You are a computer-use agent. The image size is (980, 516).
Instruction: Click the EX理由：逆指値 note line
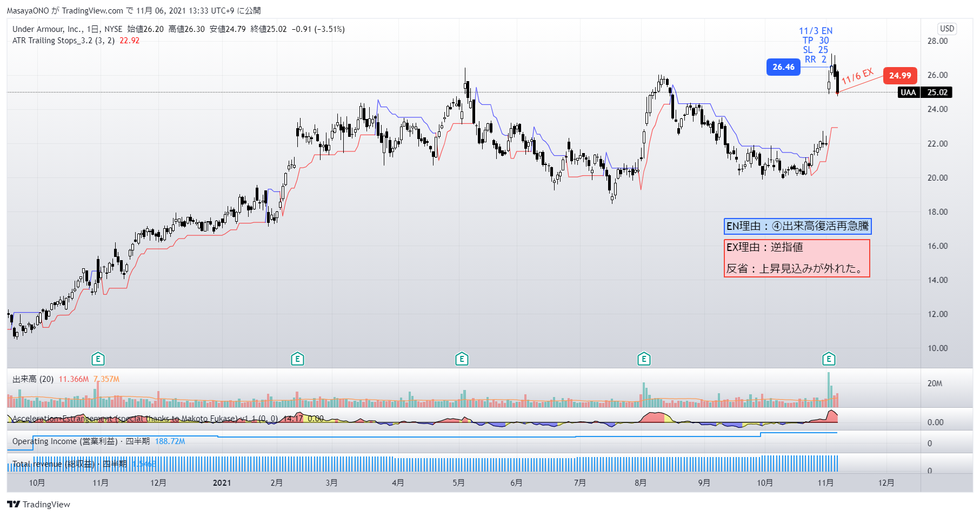pos(764,247)
